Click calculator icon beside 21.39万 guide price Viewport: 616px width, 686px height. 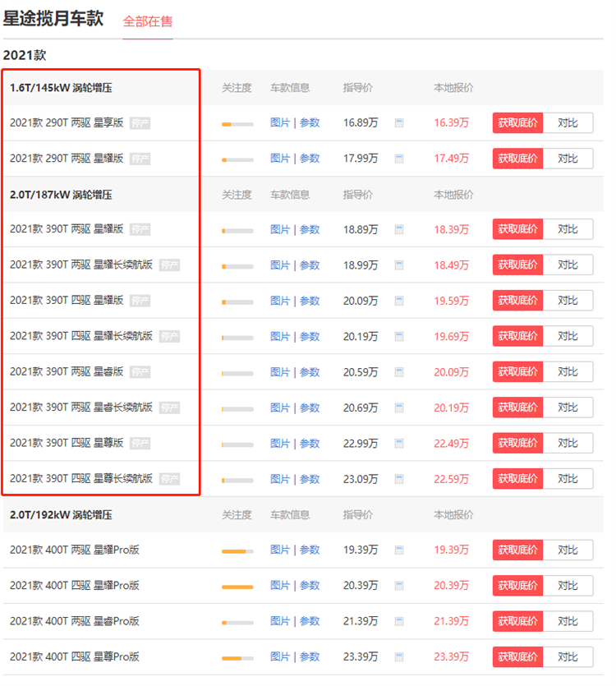click(x=399, y=621)
